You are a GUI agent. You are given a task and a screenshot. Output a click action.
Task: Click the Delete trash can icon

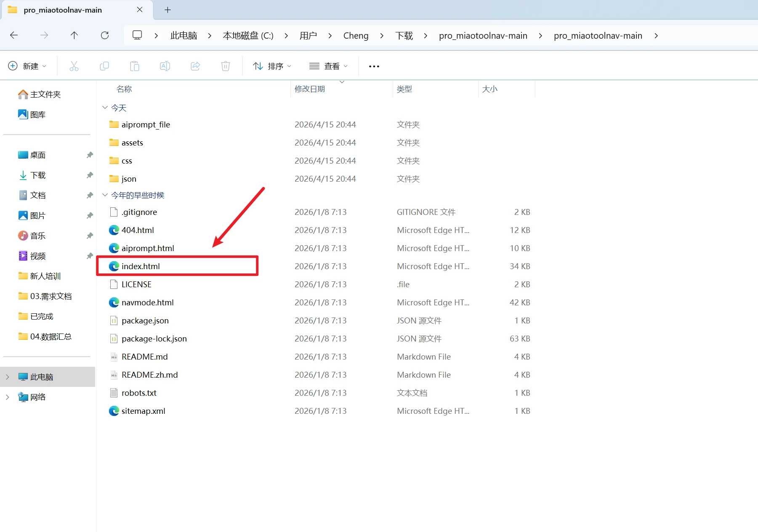pyautogui.click(x=226, y=66)
